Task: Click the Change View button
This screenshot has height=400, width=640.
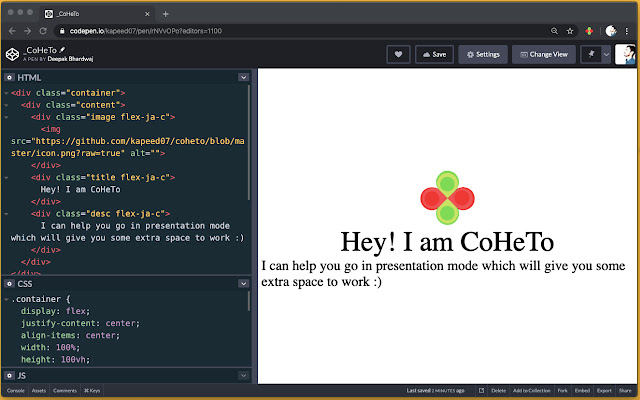Action: tap(543, 54)
